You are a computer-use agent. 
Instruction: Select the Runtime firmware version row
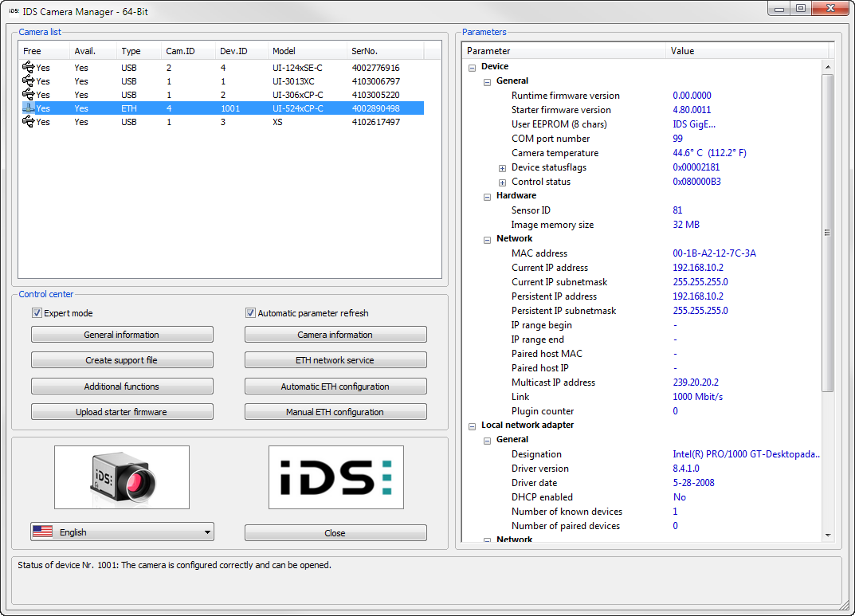tap(641, 96)
